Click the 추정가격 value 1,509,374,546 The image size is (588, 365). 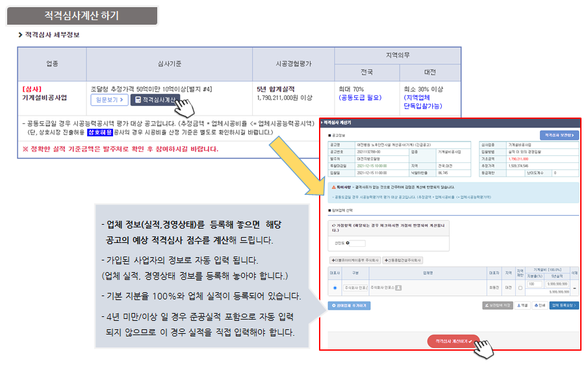[518, 166]
